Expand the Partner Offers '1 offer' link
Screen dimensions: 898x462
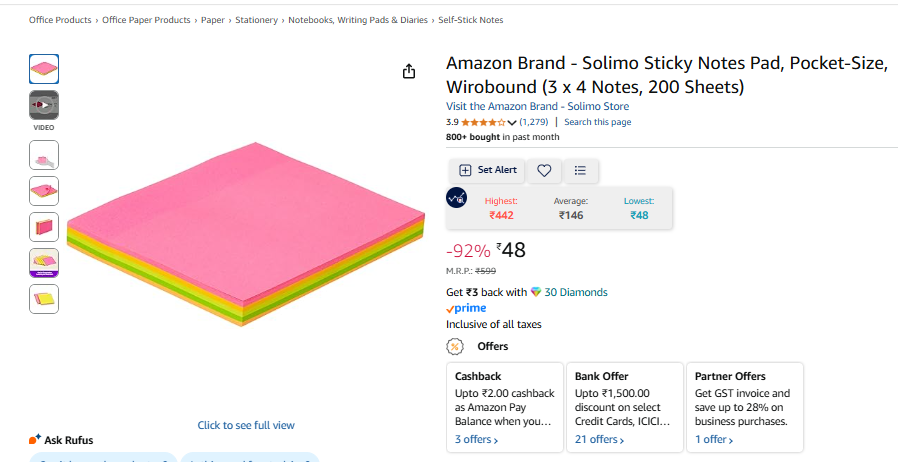[x=714, y=439]
